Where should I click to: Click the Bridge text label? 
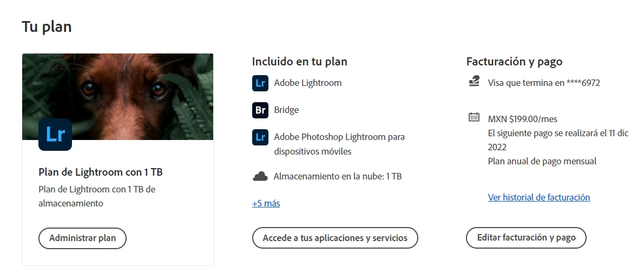(286, 110)
